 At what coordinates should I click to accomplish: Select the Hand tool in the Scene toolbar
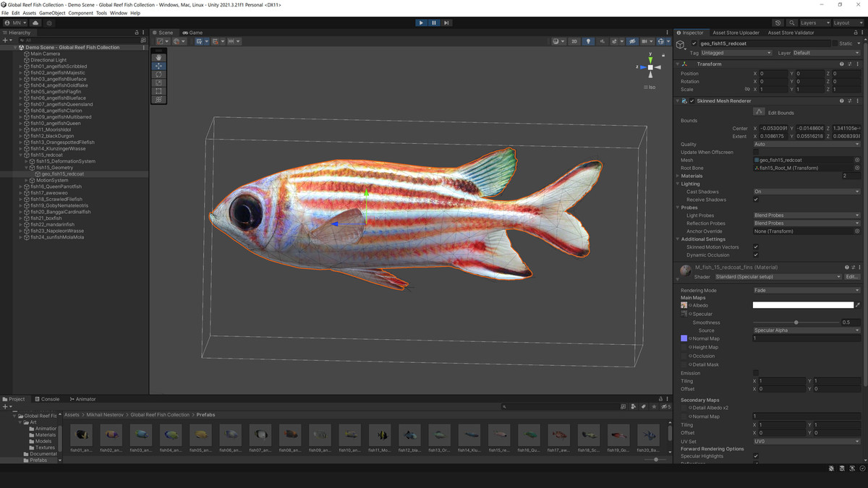[158, 57]
